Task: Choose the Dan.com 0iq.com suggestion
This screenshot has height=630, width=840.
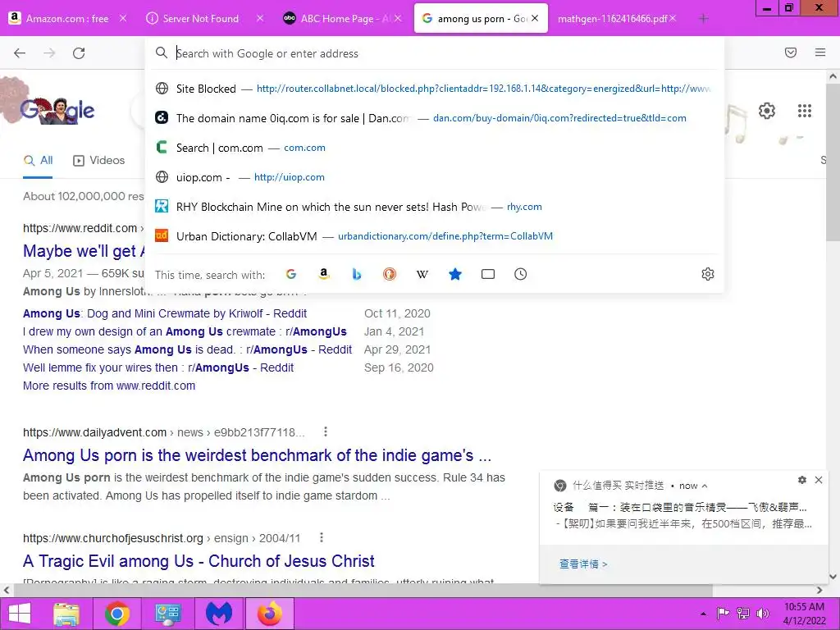Action: tap(434, 118)
